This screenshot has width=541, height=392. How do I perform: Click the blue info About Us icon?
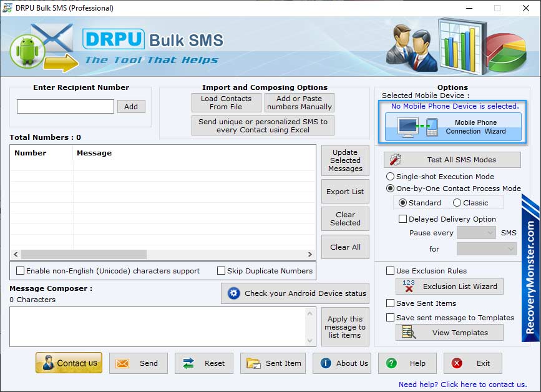pyautogui.click(x=326, y=363)
